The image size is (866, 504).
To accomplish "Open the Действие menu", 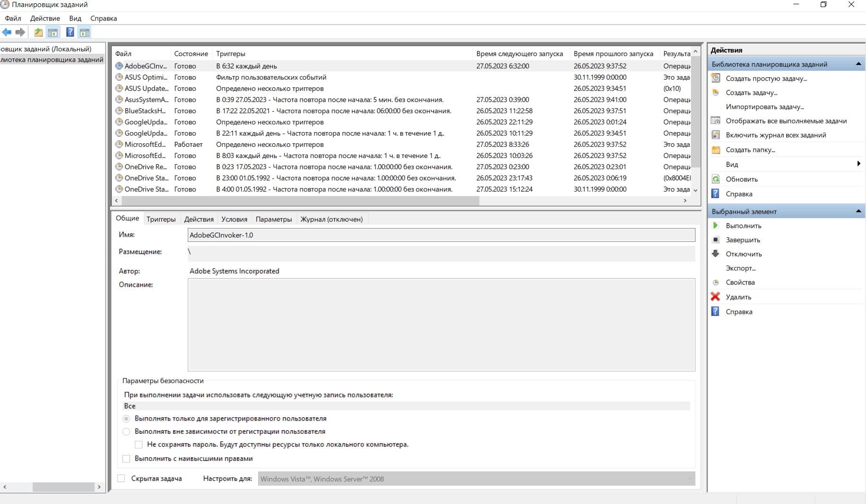I will [x=45, y=18].
